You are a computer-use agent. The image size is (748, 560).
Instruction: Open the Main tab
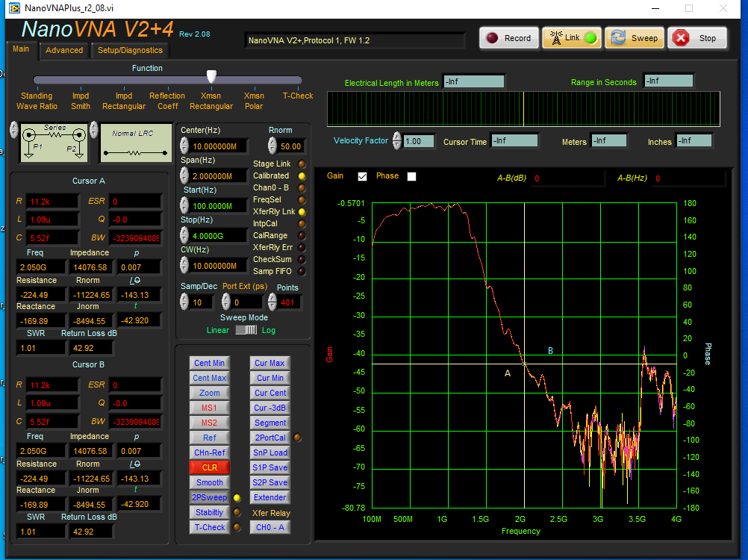pos(21,49)
